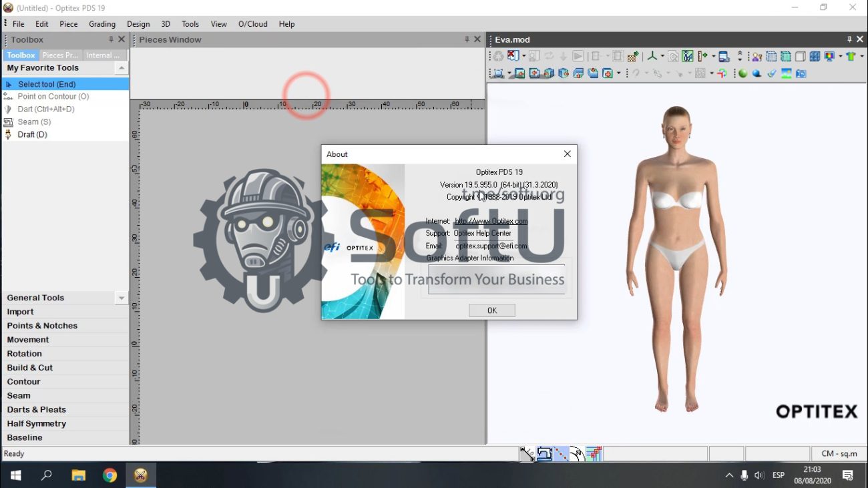868x488 pixels.
Task: Close the Toolbox panel
Action: click(x=122, y=39)
